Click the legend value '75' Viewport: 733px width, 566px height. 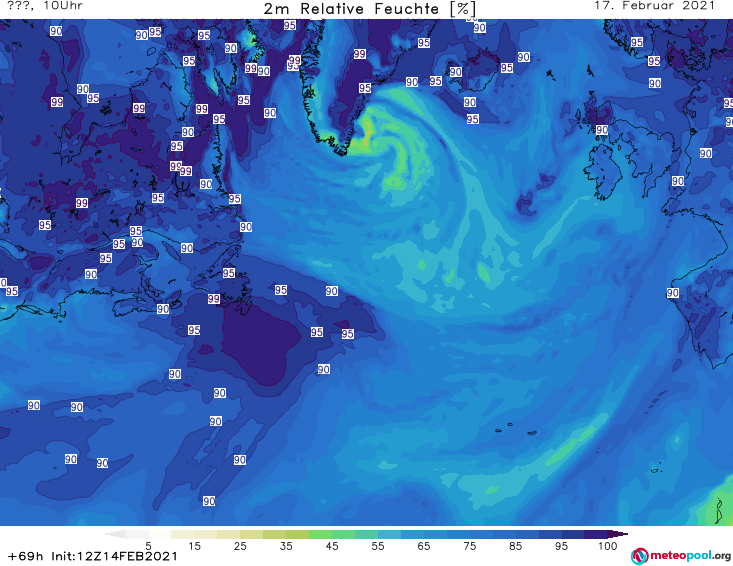pos(469,546)
